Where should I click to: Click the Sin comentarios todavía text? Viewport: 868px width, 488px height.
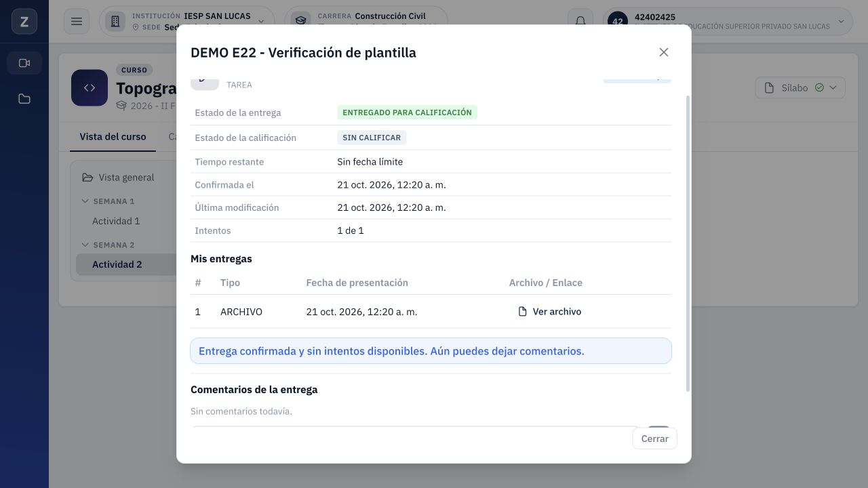tap(241, 411)
